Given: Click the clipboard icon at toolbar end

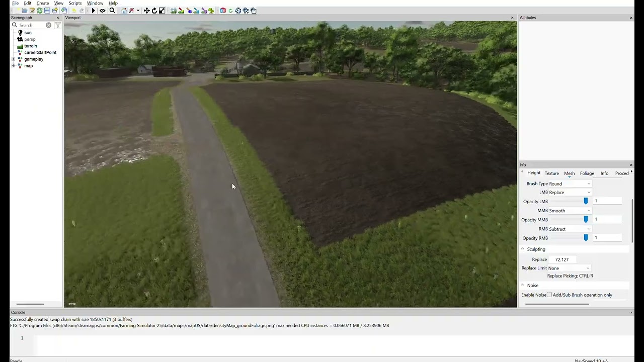Looking at the screenshot, I should point(254,11).
